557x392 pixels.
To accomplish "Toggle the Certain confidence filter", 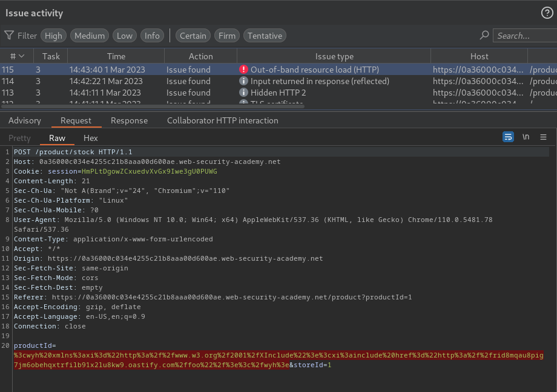I will 193,36.
